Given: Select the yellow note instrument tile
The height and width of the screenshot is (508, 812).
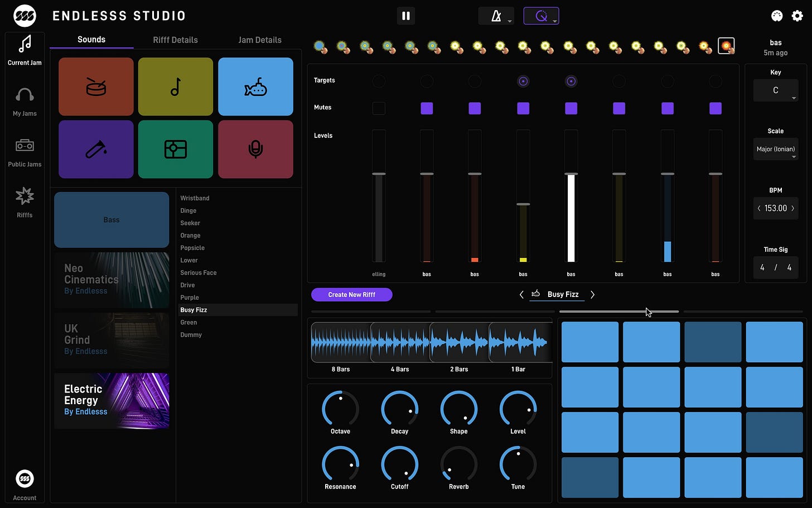Looking at the screenshot, I should tap(176, 87).
